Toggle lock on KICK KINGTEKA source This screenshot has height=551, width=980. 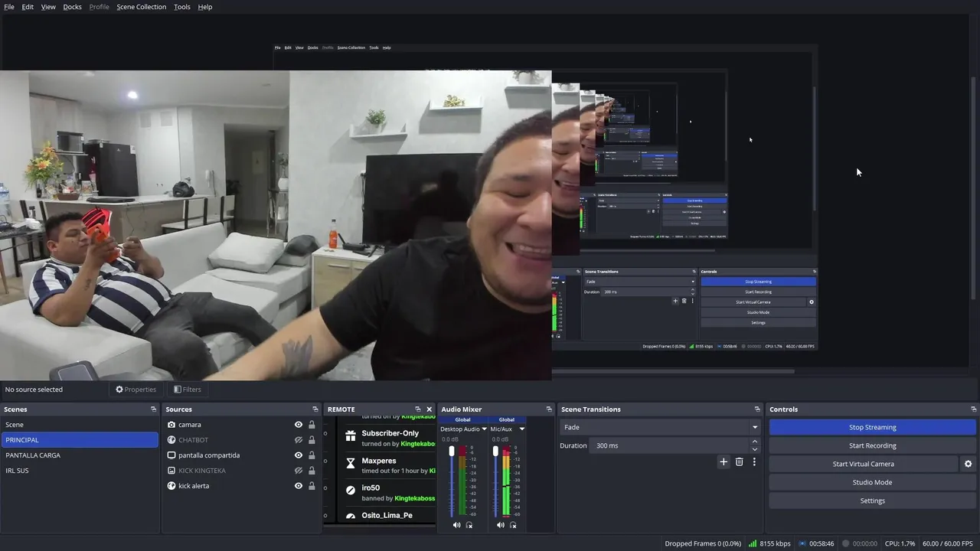[312, 471]
